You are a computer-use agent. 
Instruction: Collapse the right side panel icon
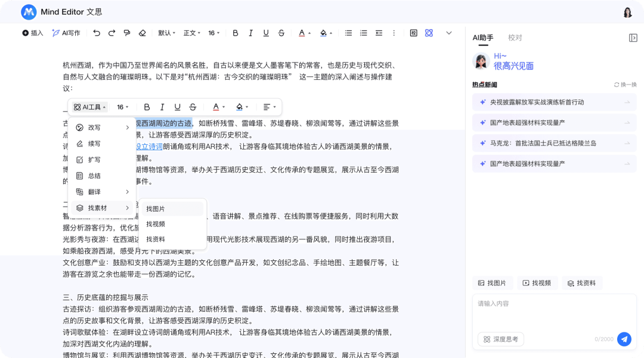pos(633,38)
